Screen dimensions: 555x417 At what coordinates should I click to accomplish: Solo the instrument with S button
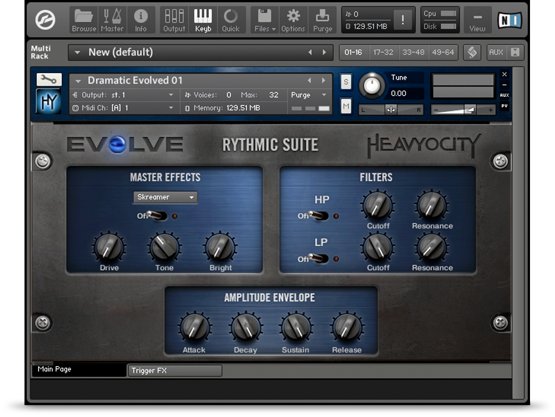point(346,82)
